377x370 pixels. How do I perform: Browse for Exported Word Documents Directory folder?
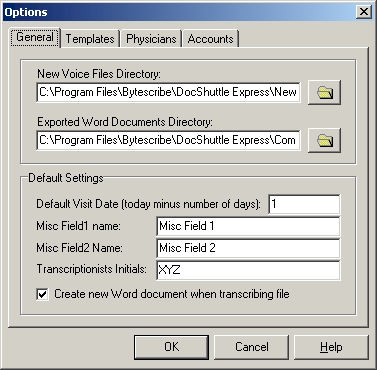pos(324,140)
